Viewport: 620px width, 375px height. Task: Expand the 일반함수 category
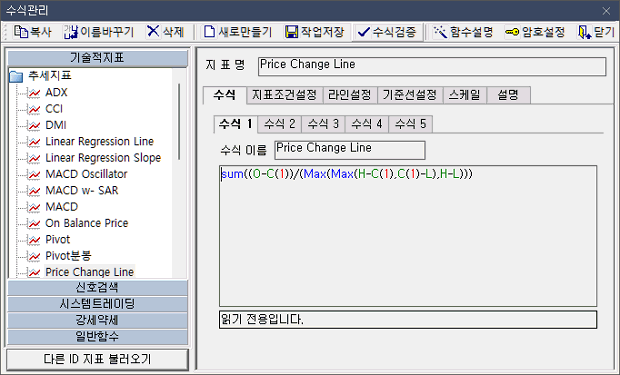click(x=97, y=337)
